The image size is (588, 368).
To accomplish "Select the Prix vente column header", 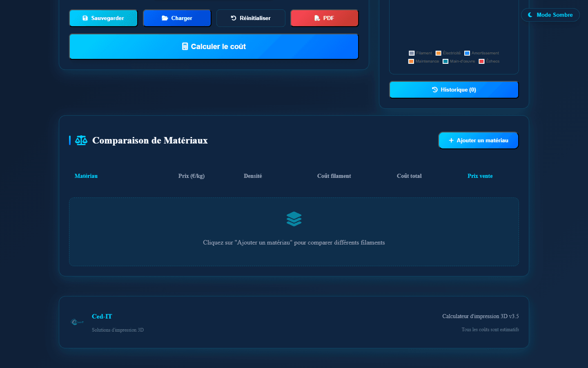I will pos(480,176).
